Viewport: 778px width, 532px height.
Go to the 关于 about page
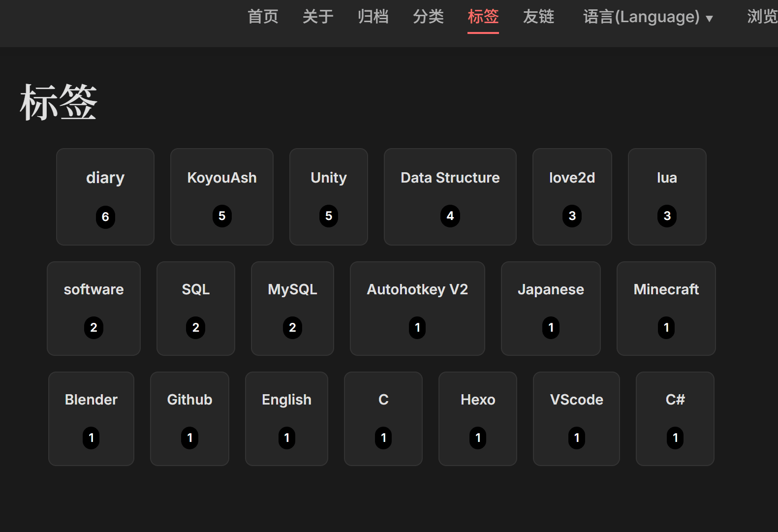click(x=318, y=17)
